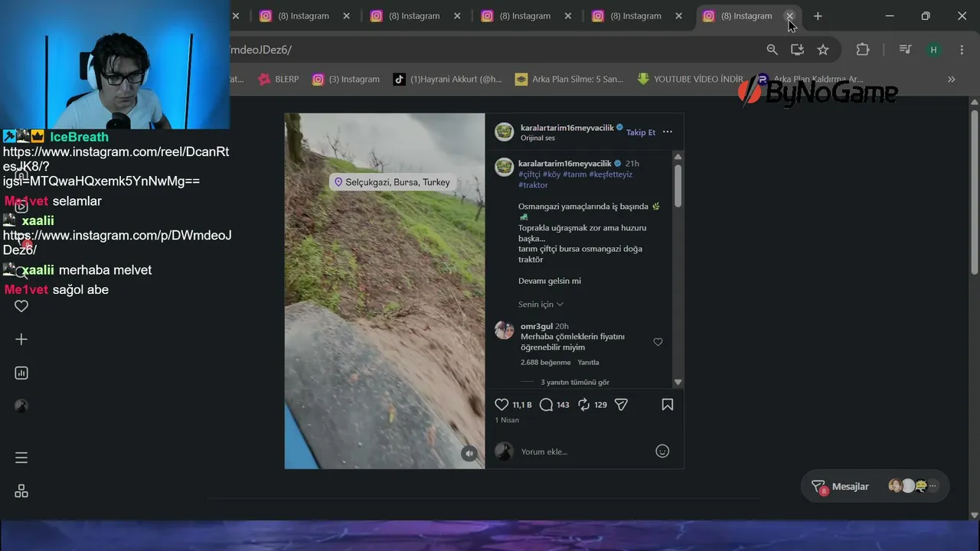Open your profile avatar in the sidebar

(x=21, y=406)
